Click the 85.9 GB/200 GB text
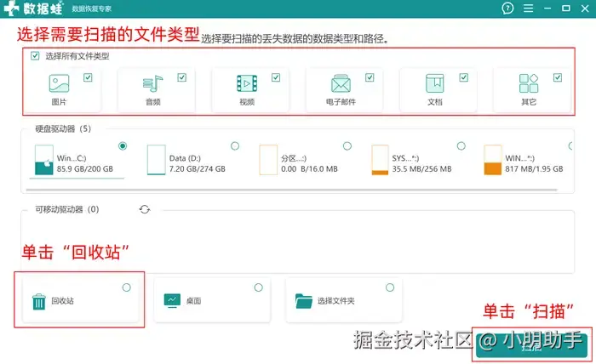The image size is (596, 364). pos(85,169)
